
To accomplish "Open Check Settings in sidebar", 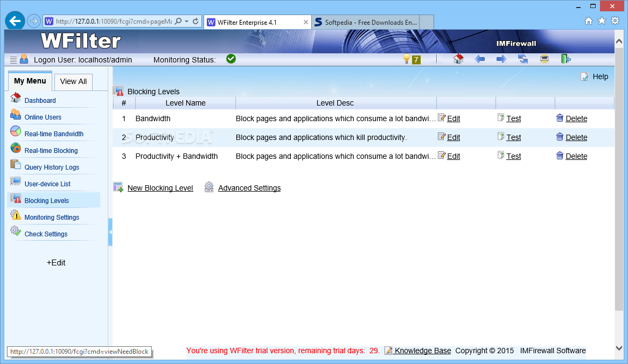I will [x=46, y=234].
